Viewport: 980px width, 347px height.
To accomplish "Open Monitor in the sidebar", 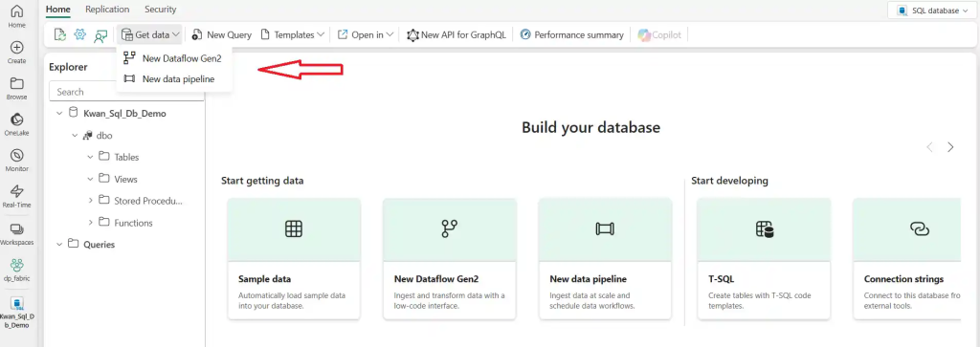I will pos(17,161).
